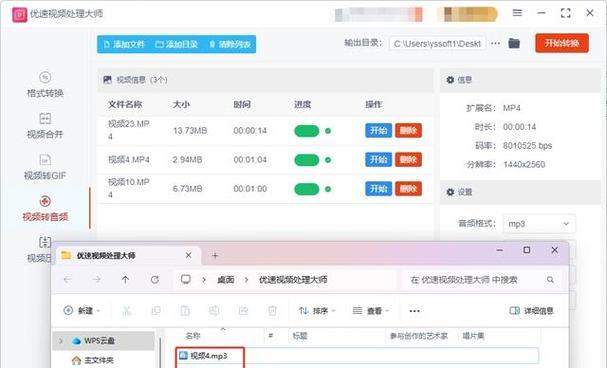Open the output folder icon
The width and height of the screenshot is (607, 368).
[x=514, y=43]
